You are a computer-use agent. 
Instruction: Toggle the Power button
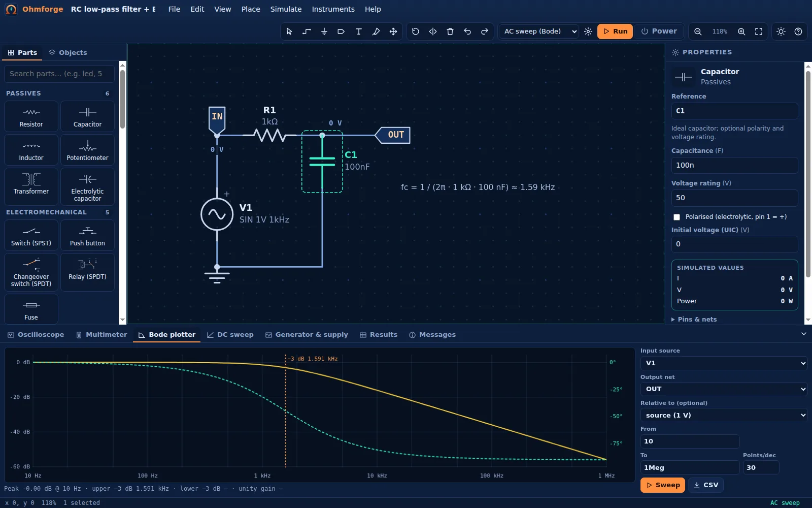click(659, 31)
